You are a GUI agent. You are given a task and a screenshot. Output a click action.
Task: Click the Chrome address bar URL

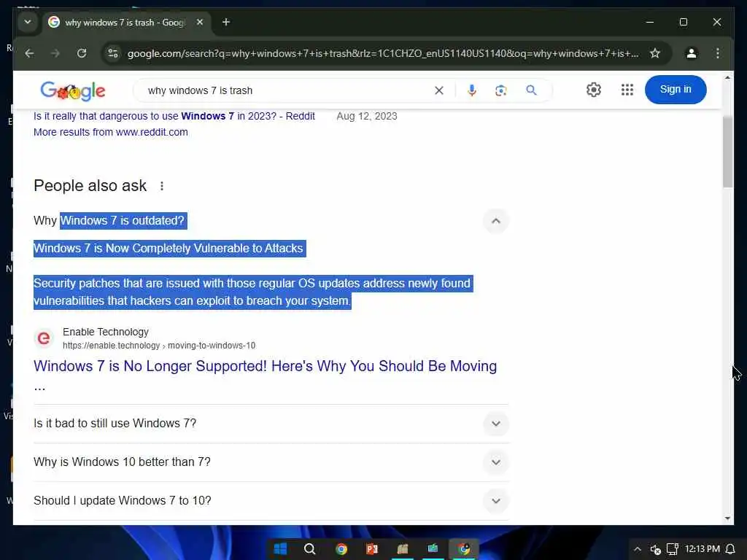click(x=383, y=53)
